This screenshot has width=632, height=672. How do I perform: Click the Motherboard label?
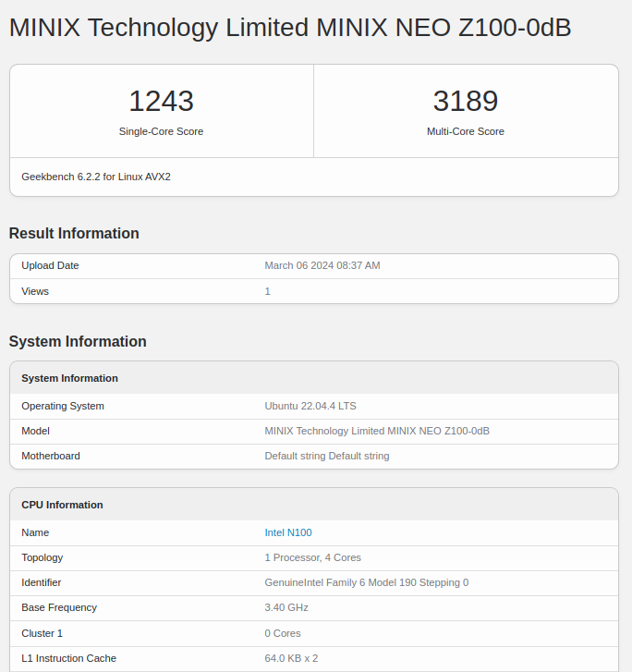pyautogui.click(x=51, y=456)
